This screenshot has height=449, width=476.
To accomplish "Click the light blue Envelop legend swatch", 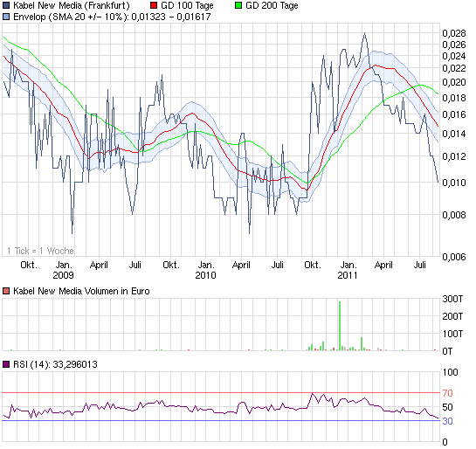I will point(6,17).
